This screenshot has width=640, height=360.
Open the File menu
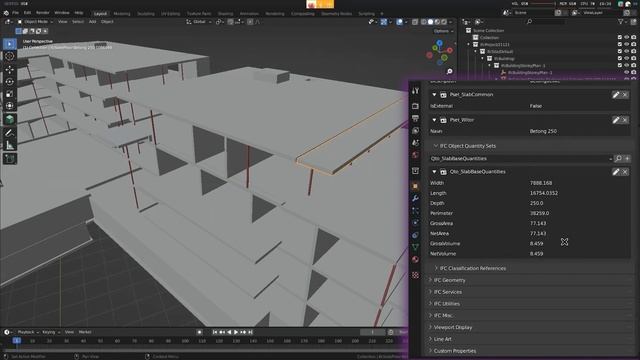click(15, 13)
